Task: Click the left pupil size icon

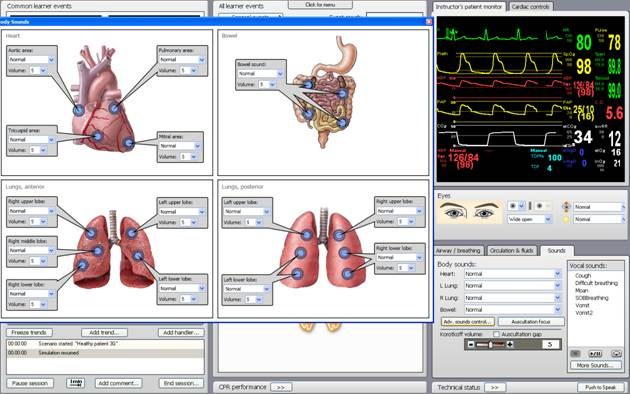Action: click(x=512, y=206)
